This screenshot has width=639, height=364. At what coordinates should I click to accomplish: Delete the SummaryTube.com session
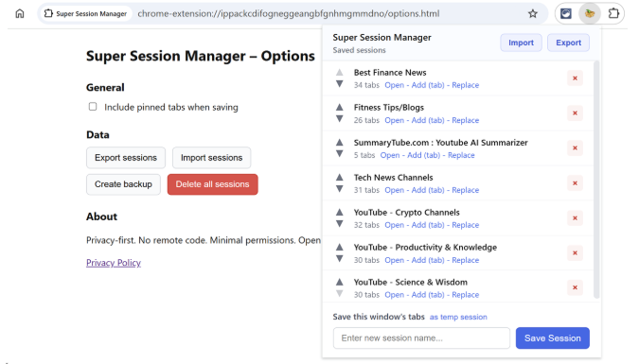pos(575,148)
